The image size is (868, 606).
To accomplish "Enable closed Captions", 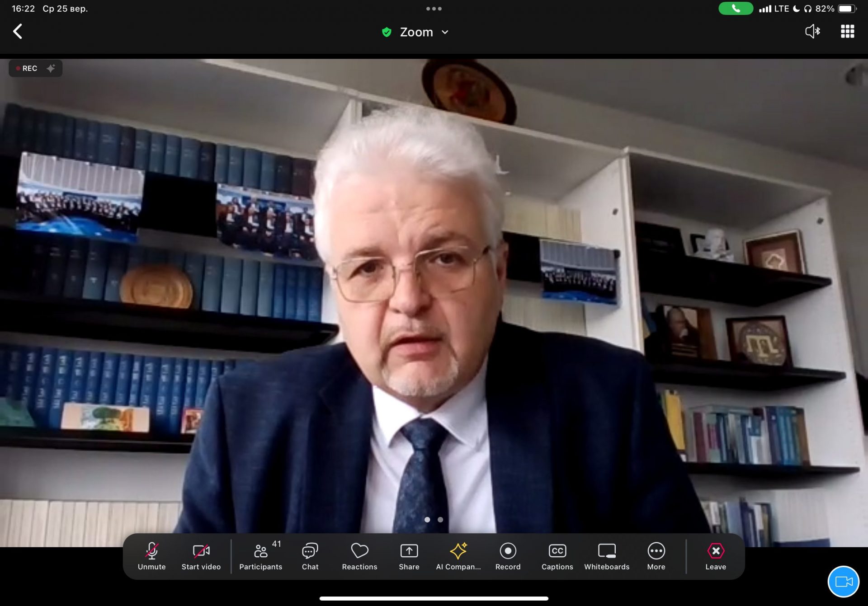I will click(557, 556).
